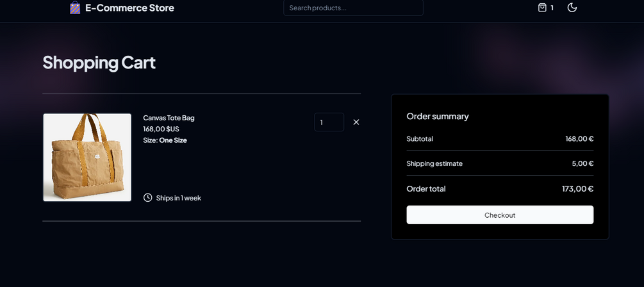Click the Subtotal amount 168,00 €
This screenshot has height=287, width=644.
(579, 139)
